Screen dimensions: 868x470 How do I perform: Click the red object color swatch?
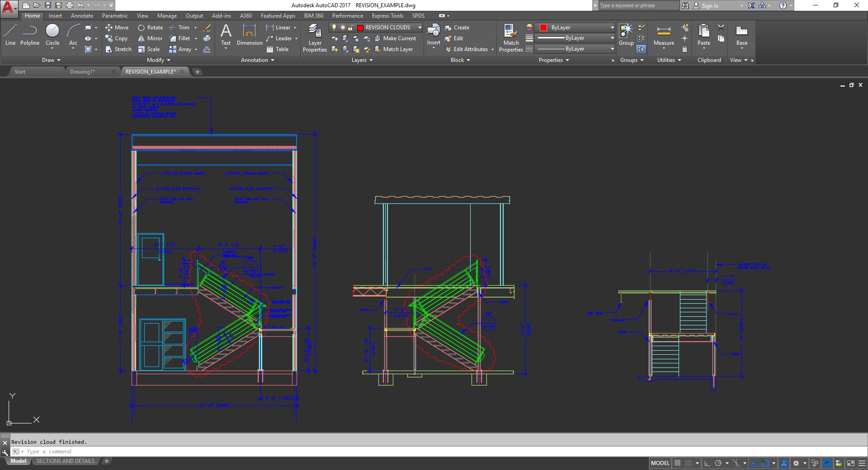coord(543,28)
